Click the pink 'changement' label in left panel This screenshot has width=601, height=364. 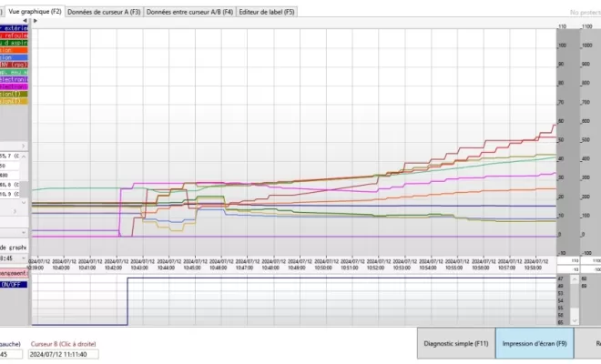coord(14,273)
